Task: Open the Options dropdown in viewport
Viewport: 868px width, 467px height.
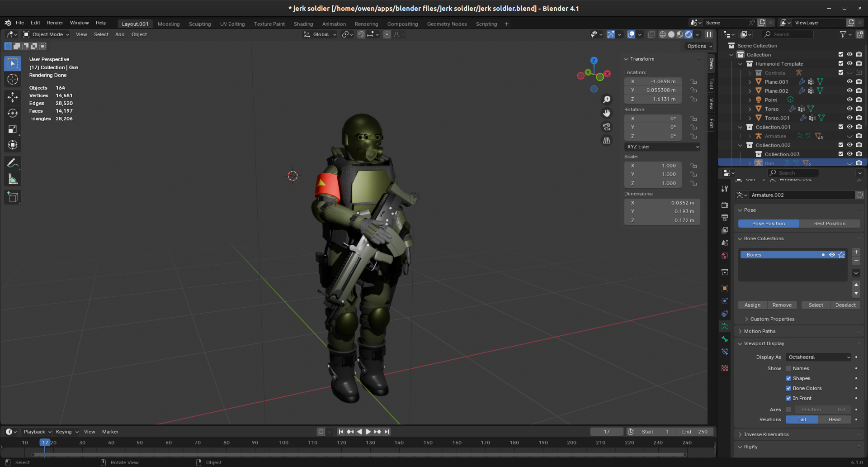Action: click(699, 46)
